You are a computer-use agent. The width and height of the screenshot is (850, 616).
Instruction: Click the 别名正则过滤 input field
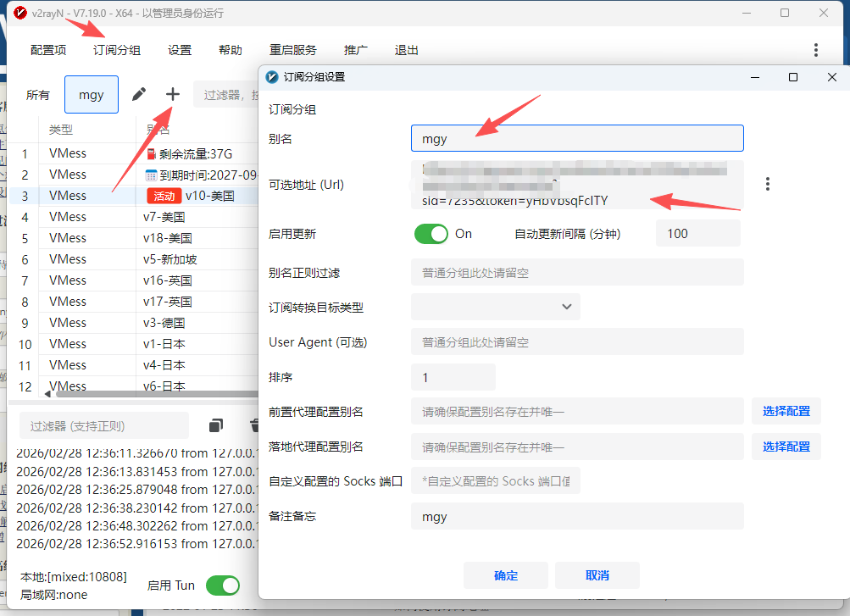click(577, 273)
